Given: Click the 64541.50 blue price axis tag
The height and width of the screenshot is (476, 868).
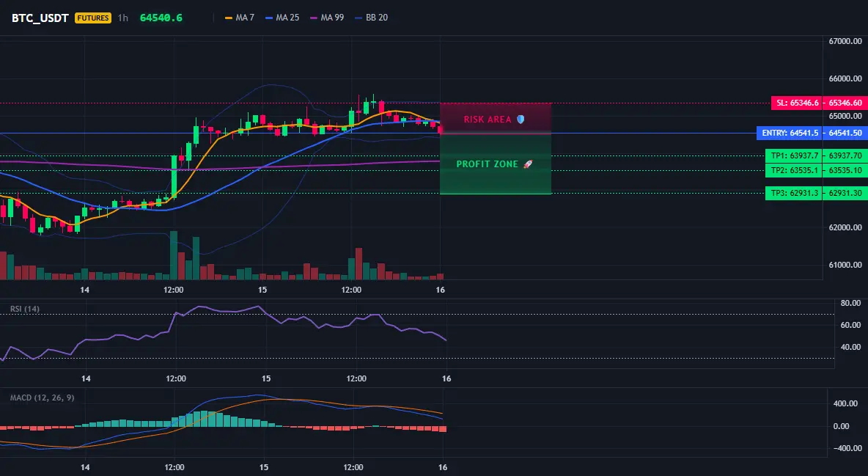Looking at the screenshot, I should click(845, 133).
